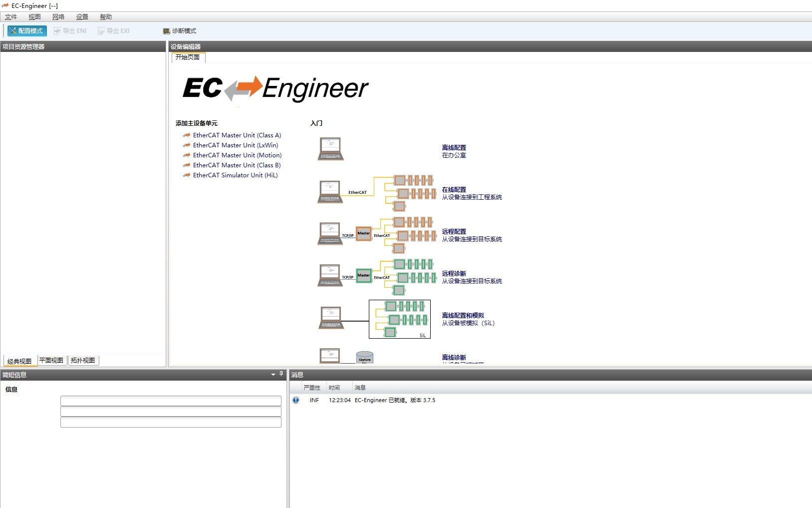
Task: Click the first 信息 text field
Action: tap(171, 401)
